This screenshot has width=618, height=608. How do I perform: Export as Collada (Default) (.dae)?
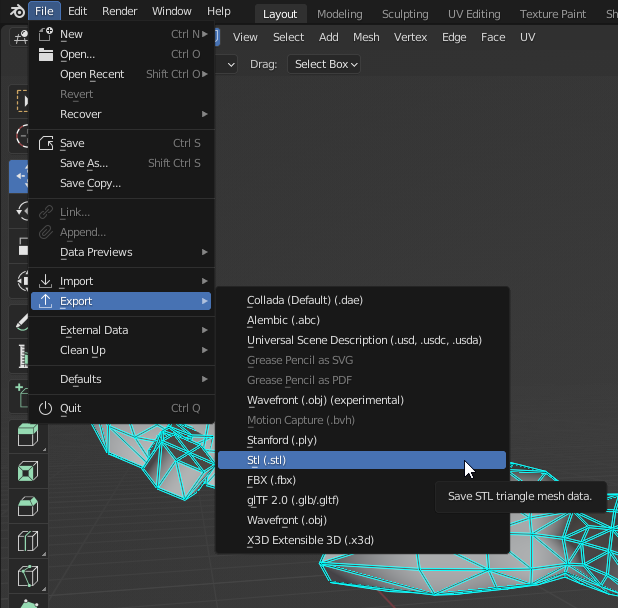(362, 300)
